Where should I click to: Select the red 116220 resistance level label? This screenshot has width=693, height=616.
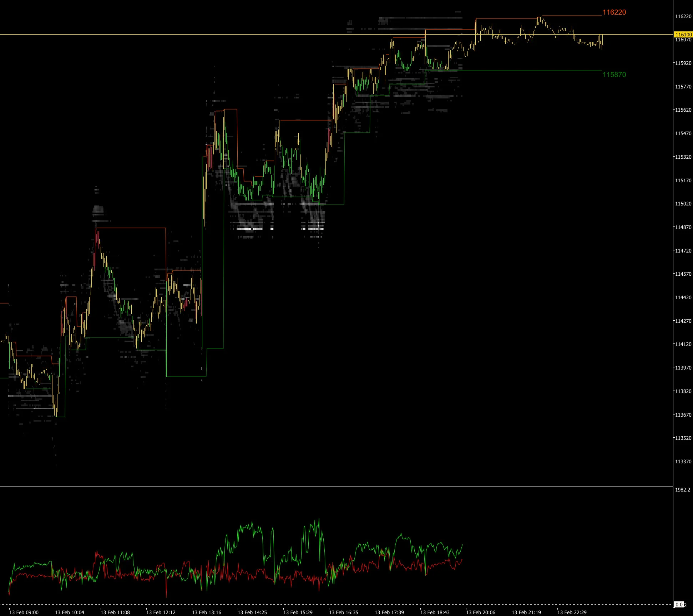click(x=614, y=12)
